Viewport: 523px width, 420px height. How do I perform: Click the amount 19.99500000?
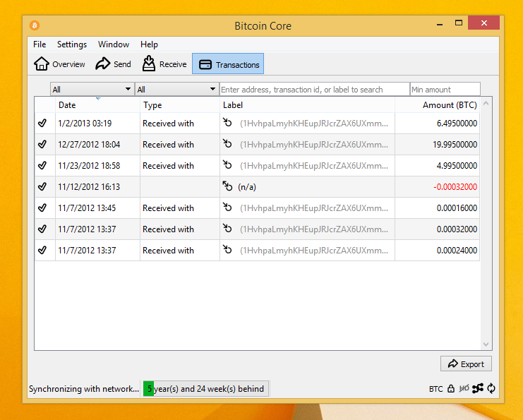[x=455, y=145]
